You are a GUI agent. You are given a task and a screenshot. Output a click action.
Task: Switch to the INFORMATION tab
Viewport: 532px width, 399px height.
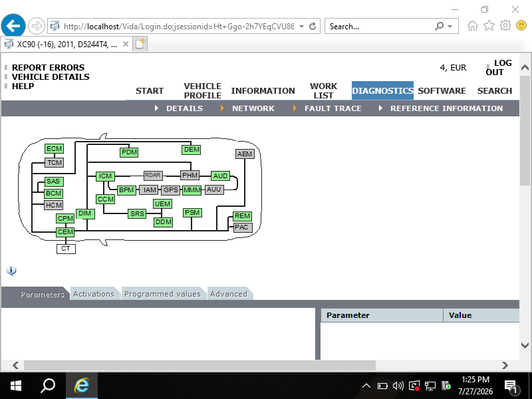pyautogui.click(x=263, y=91)
